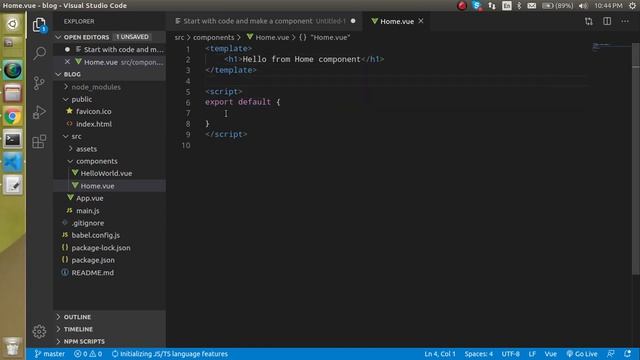This screenshot has width=640, height=360.
Task: Open the Run and Debug view
Action: (39, 112)
